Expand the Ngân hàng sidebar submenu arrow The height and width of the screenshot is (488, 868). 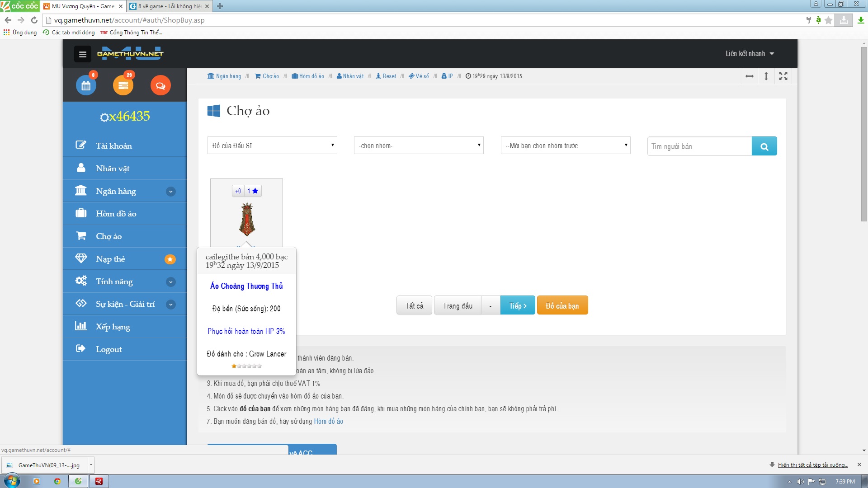click(x=170, y=192)
